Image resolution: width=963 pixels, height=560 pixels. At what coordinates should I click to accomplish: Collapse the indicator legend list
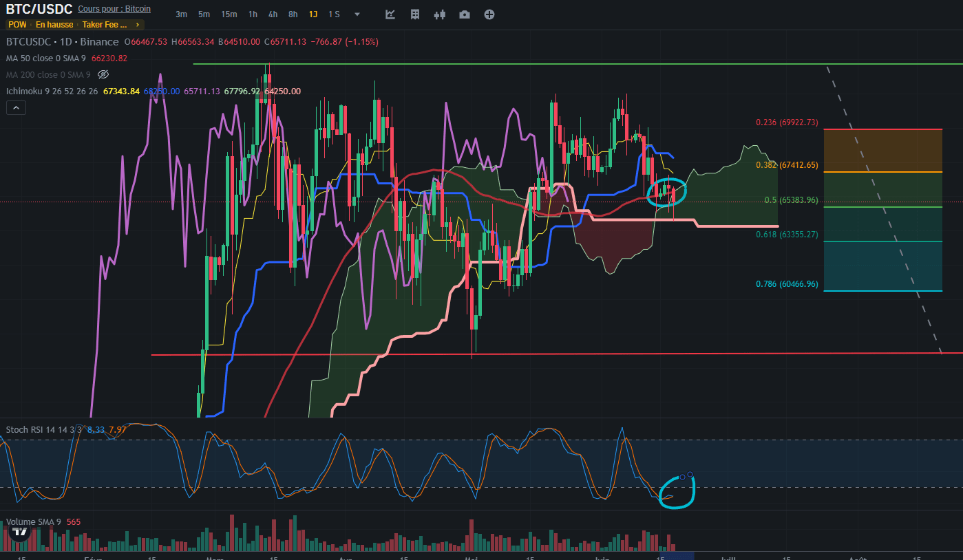[16, 107]
